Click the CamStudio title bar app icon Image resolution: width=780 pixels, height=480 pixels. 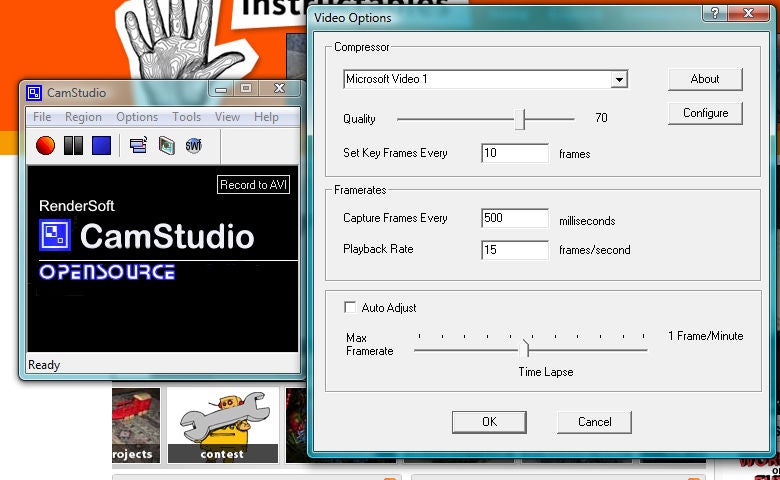(x=34, y=93)
